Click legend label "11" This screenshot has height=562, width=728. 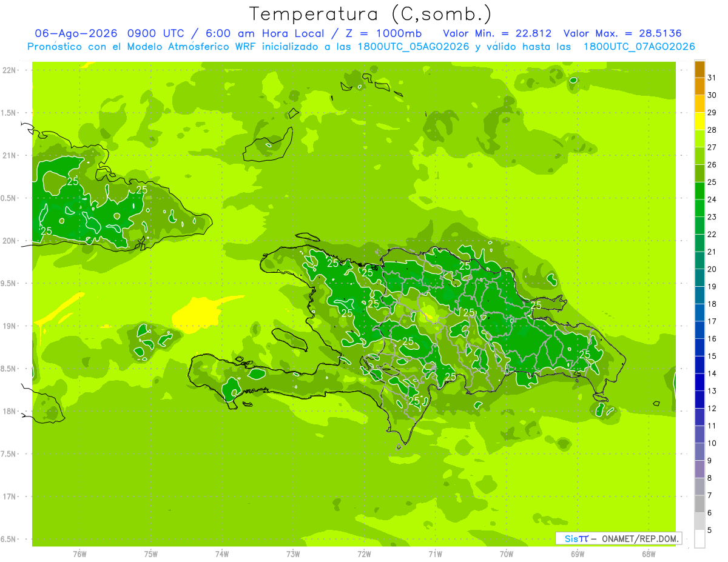[712, 426]
